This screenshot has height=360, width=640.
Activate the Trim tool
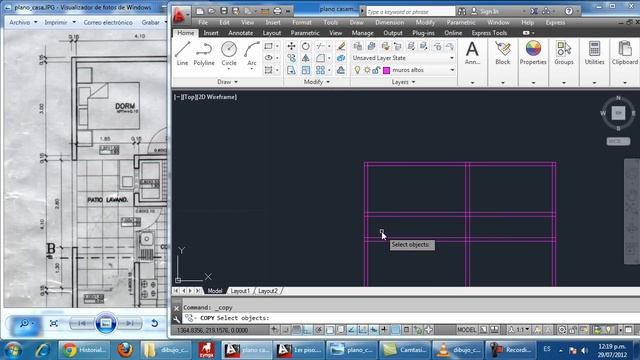[x=320, y=46]
